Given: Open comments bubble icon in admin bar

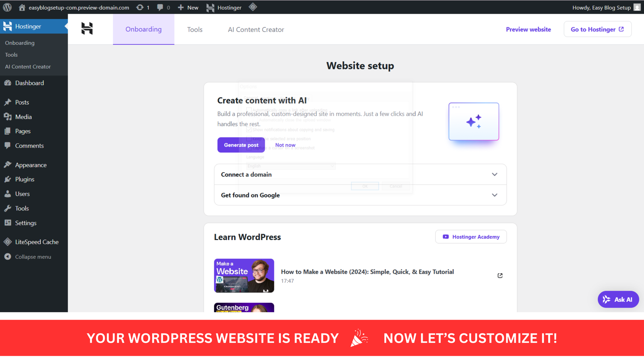Looking at the screenshot, I should tap(160, 7).
